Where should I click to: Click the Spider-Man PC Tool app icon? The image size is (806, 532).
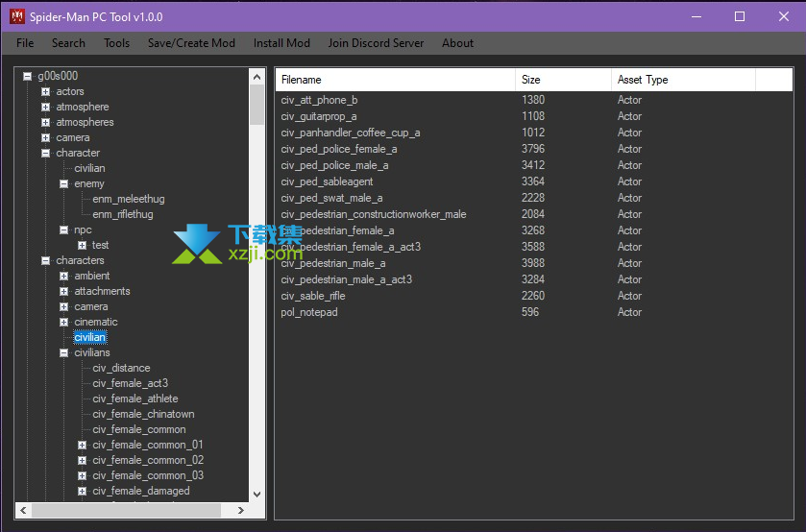pos(17,16)
